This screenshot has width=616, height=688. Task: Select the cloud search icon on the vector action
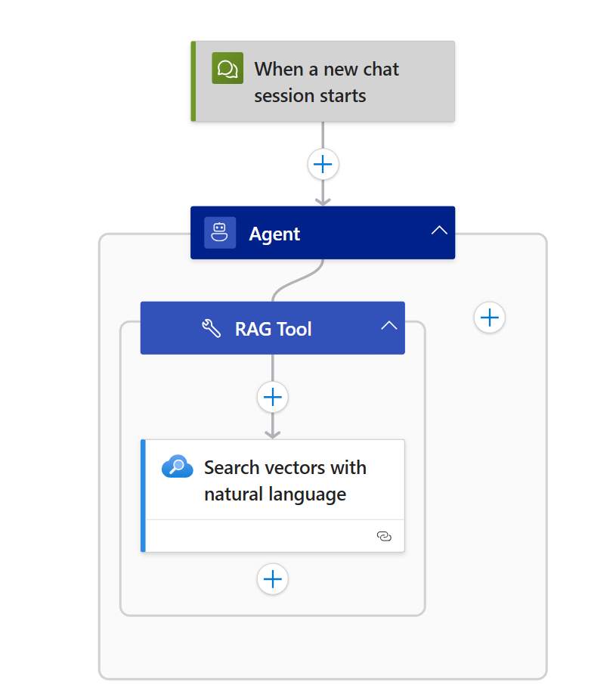[177, 466]
